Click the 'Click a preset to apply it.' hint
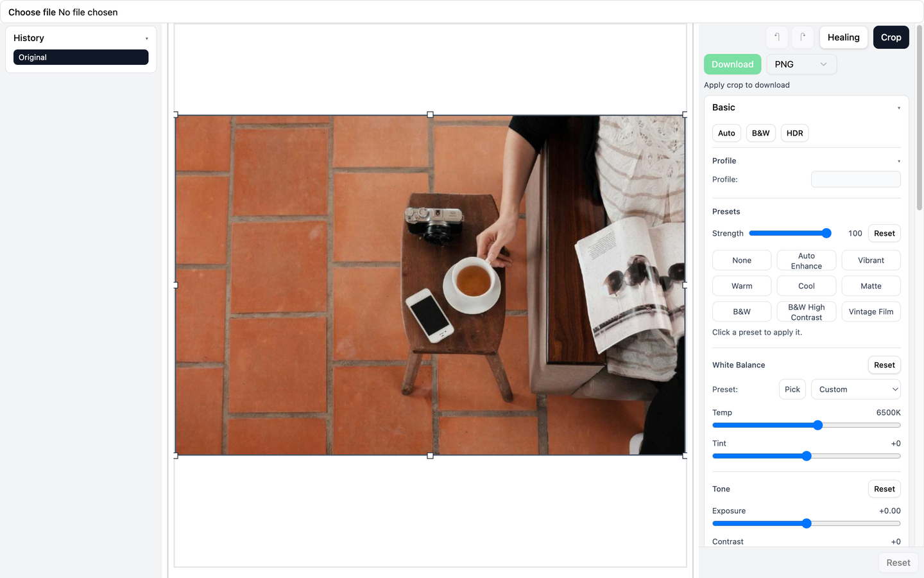924x578 pixels. [x=757, y=332]
